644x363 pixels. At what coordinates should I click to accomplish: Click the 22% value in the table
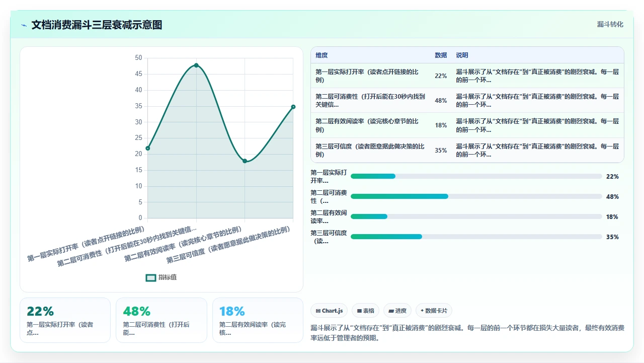[x=441, y=76]
